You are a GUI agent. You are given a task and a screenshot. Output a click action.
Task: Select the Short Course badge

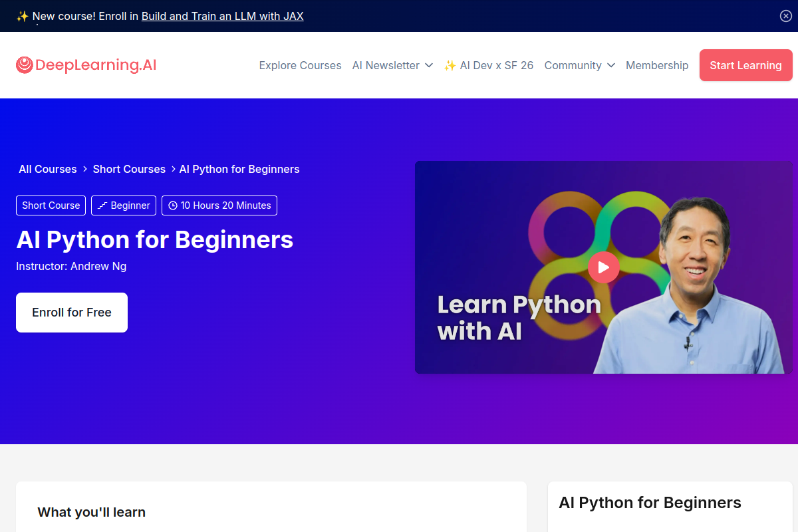(x=51, y=205)
